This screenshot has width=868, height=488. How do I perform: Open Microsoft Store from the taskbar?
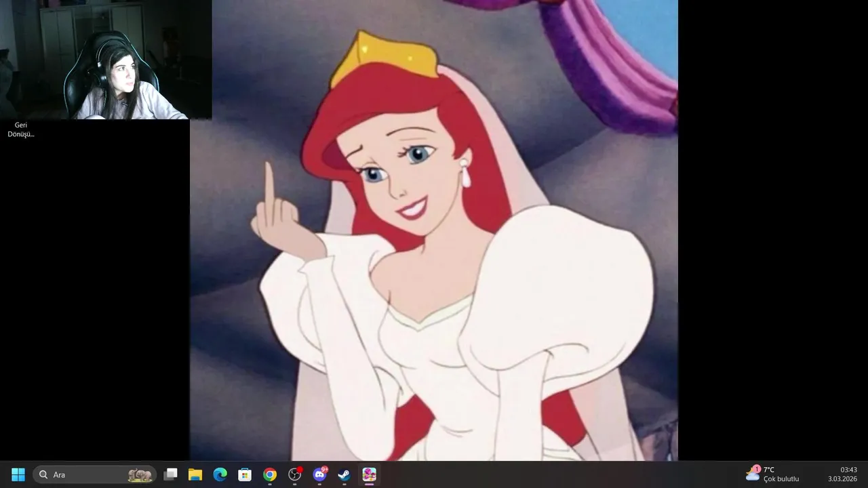pos(245,474)
